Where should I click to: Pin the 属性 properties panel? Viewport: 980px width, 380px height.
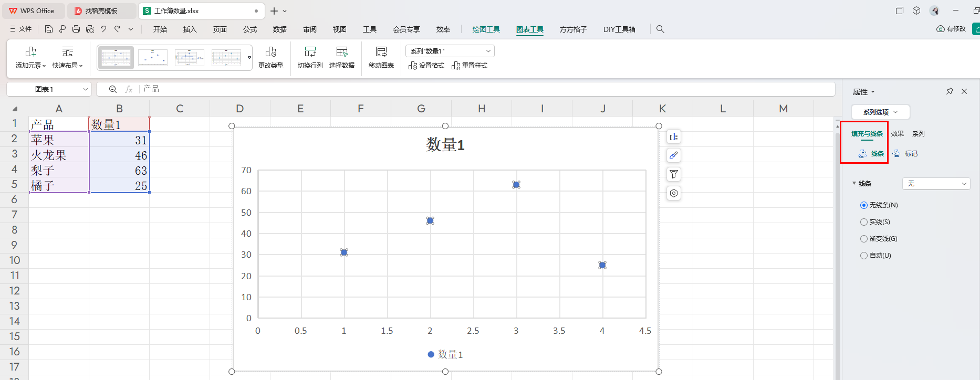[950, 91]
